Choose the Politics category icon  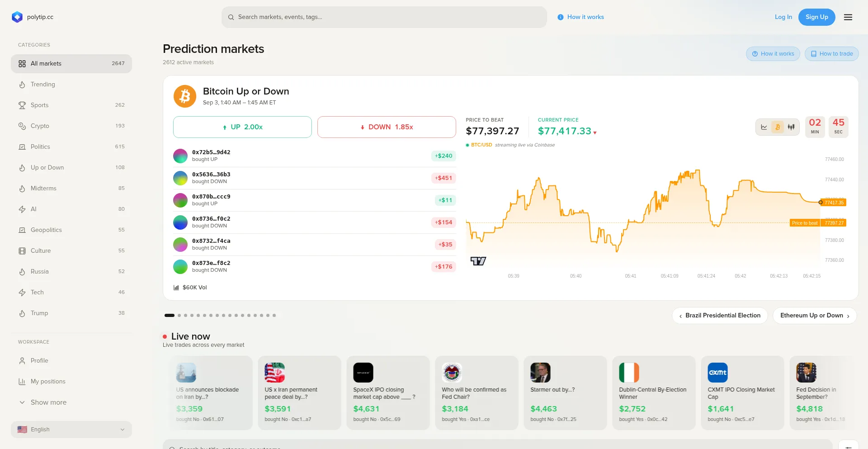pyautogui.click(x=22, y=147)
